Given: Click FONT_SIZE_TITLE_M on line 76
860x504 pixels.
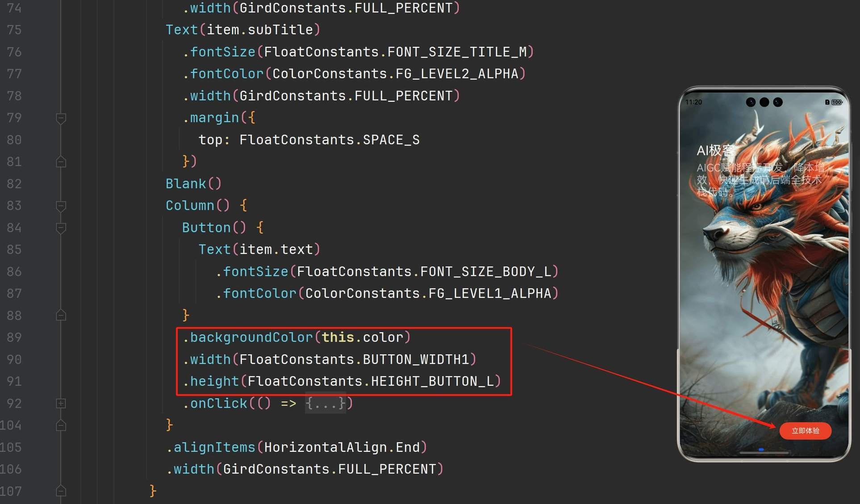Looking at the screenshot, I should click(x=457, y=52).
